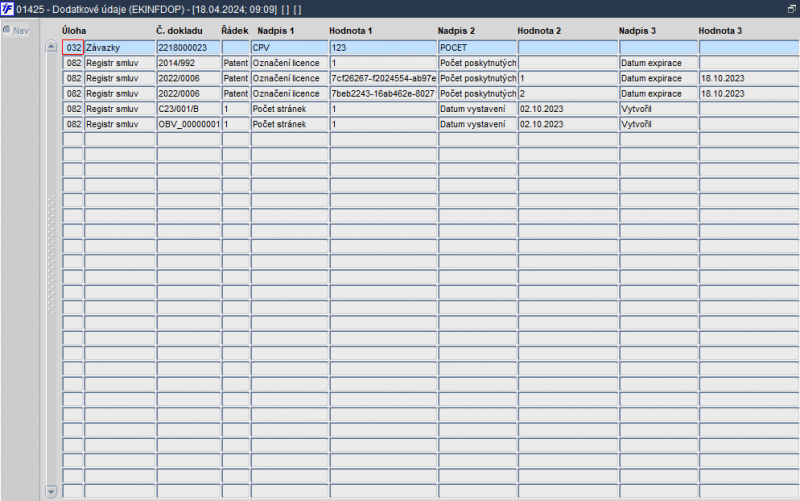The image size is (800, 501).
Task: Click Hodnota 2 value 2 in 7beb2243 row
Action: (x=568, y=93)
